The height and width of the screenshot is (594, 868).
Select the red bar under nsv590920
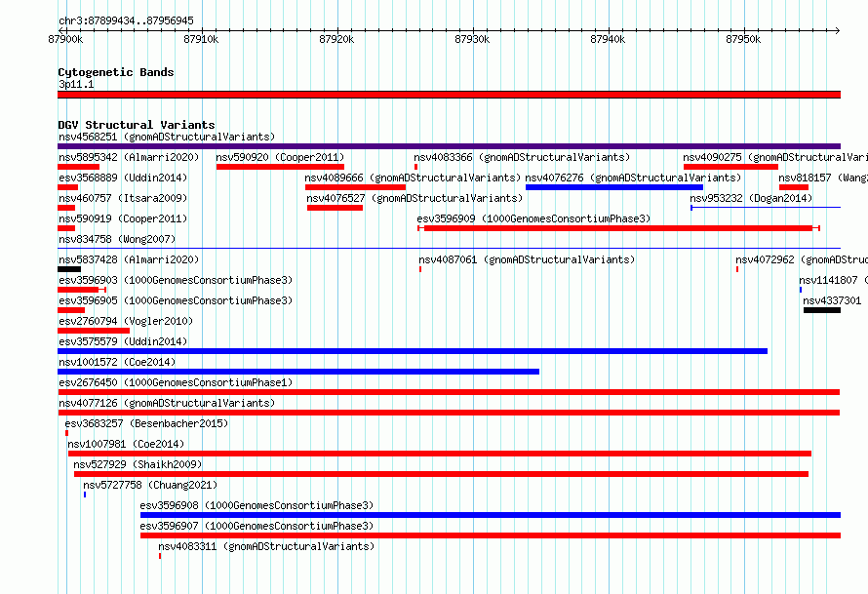click(x=280, y=167)
